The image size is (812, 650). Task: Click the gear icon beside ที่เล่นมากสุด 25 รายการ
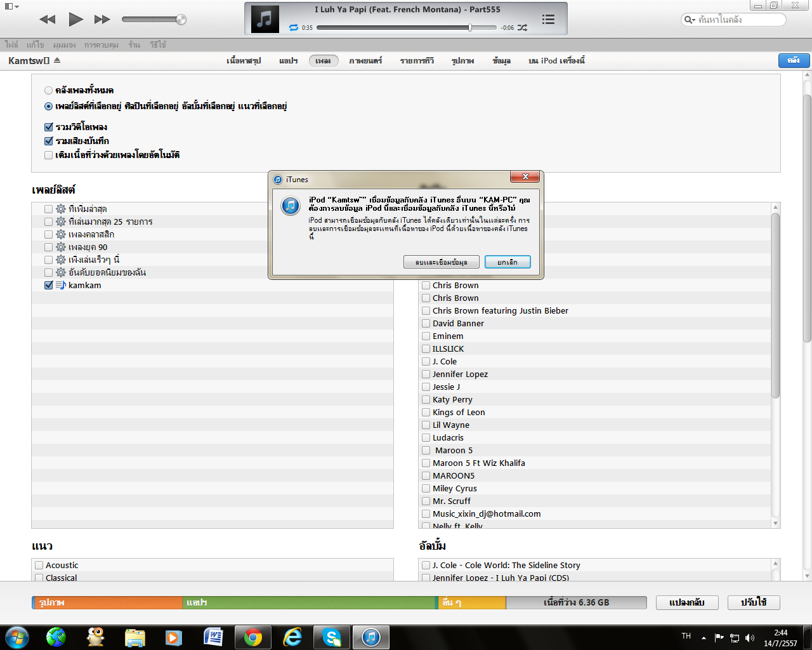[61, 222]
